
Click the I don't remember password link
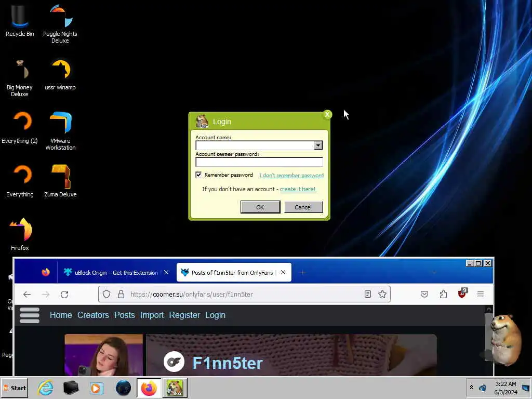pyautogui.click(x=291, y=176)
